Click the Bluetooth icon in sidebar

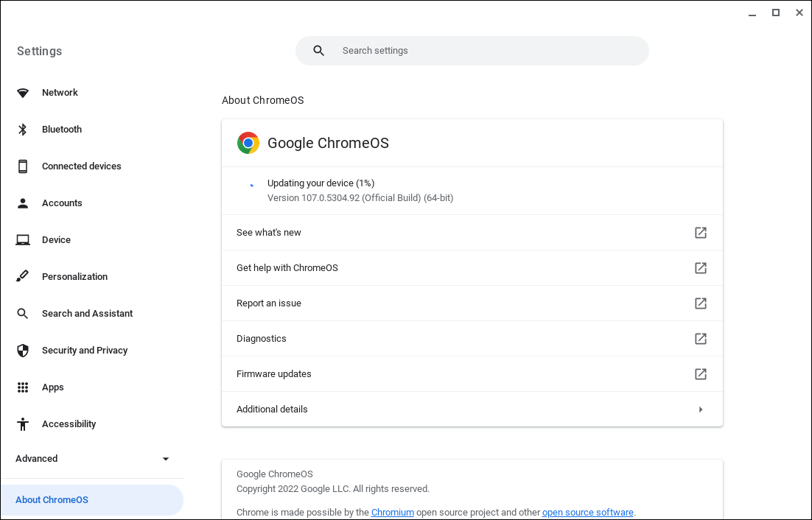pyautogui.click(x=22, y=130)
